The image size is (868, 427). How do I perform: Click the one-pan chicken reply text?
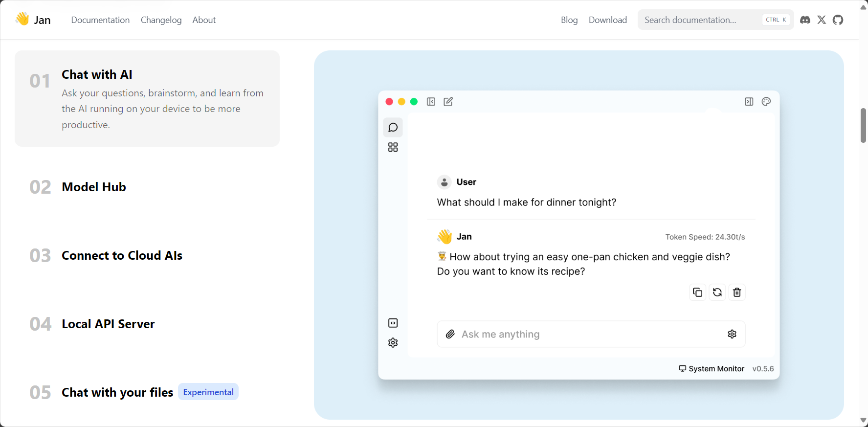pos(584,264)
